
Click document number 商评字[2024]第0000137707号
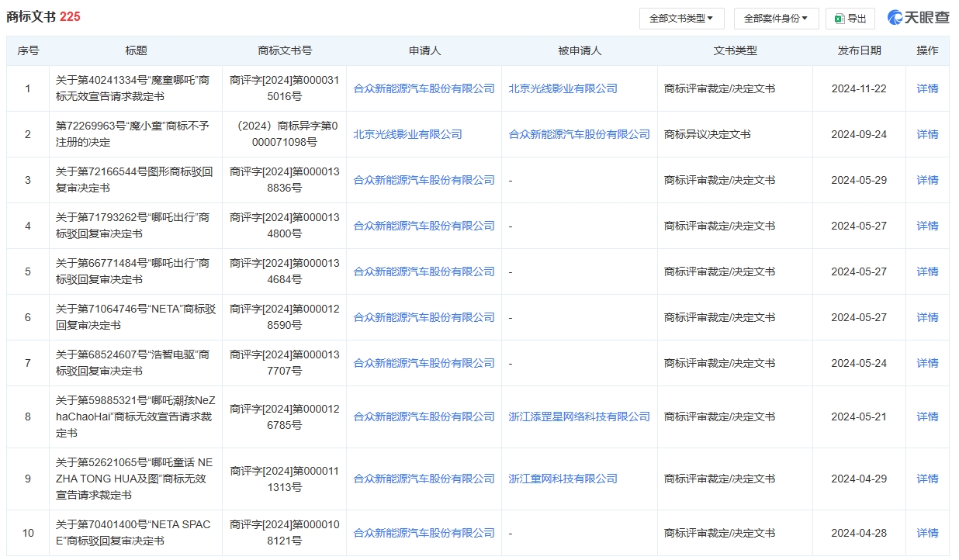pos(285,363)
